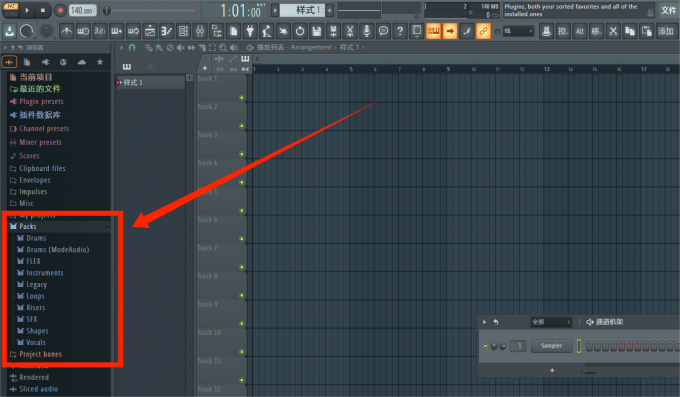Click the save disk icon in toolbar
Viewport: 680px width, 397px height.
(317, 31)
